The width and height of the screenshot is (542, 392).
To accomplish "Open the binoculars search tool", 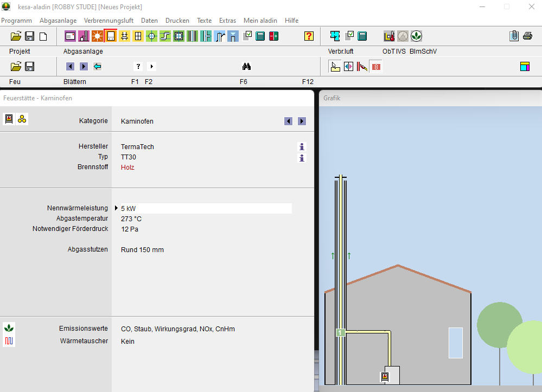I will click(x=246, y=67).
